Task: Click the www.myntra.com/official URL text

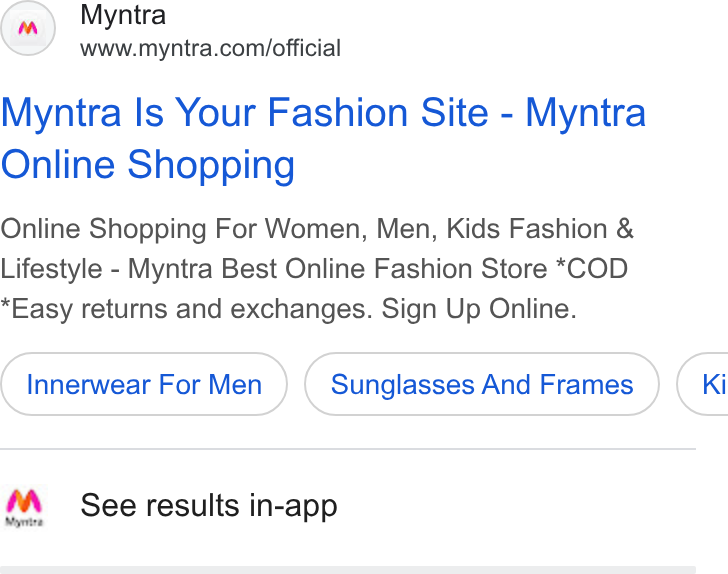Action: 210,48
